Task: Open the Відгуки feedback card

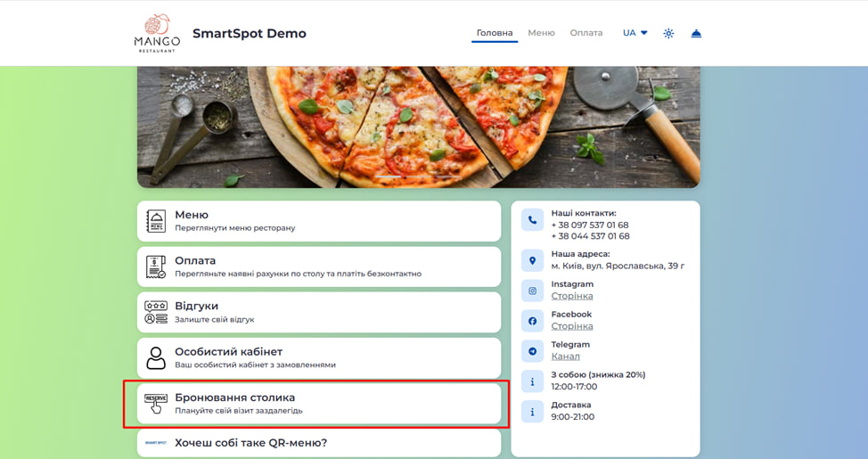Action: [318, 312]
